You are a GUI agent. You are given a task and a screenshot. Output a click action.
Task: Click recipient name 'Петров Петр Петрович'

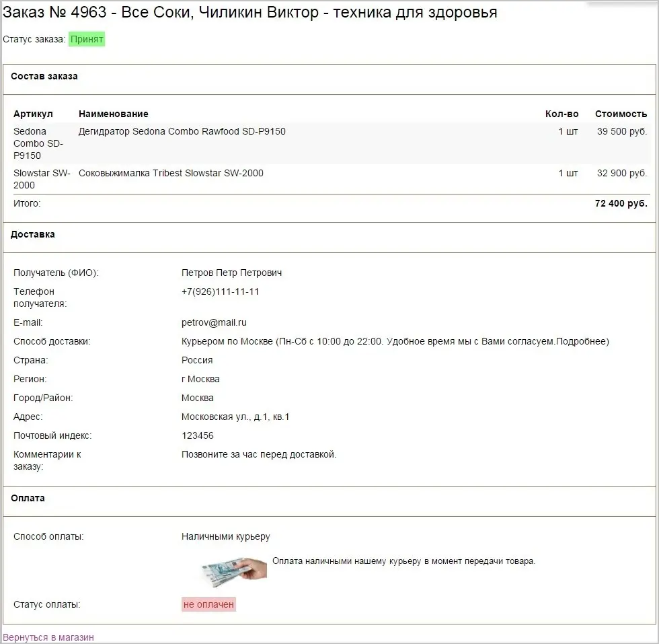(x=231, y=273)
